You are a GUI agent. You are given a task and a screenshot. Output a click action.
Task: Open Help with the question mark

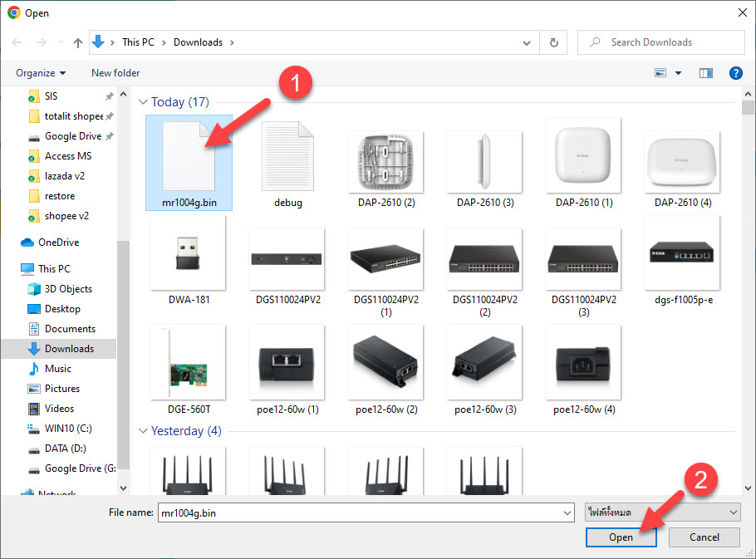pyautogui.click(x=736, y=73)
